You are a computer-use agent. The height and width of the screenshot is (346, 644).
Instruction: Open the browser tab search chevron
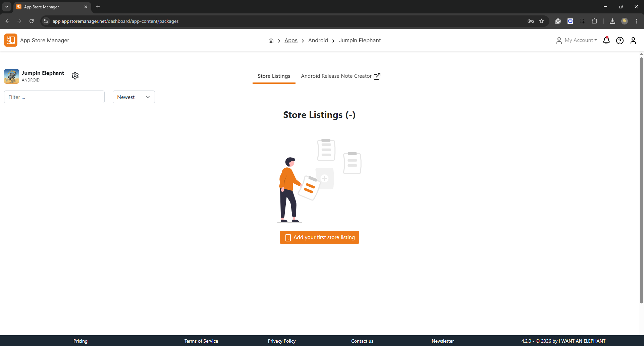point(7,7)
